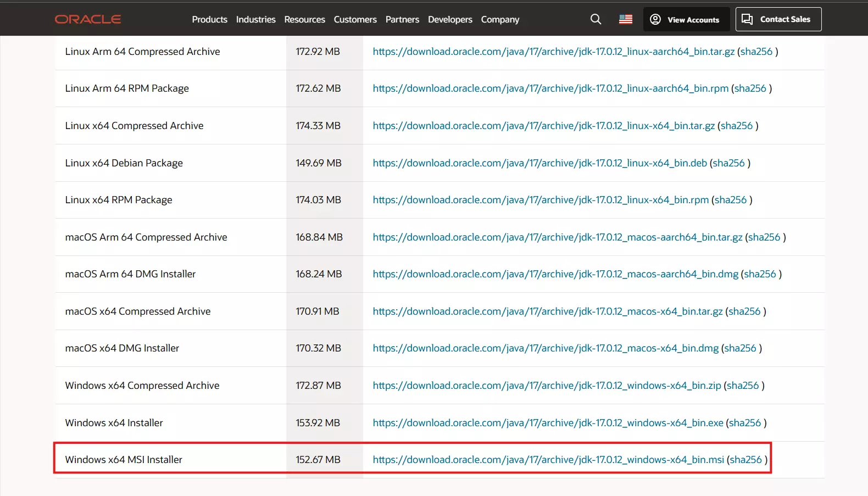Image resolution: width=868 pixels, height=496 pixels.
Task: Download the macos-x64_bin.tar.gz archive link
Action: point(547,311)
